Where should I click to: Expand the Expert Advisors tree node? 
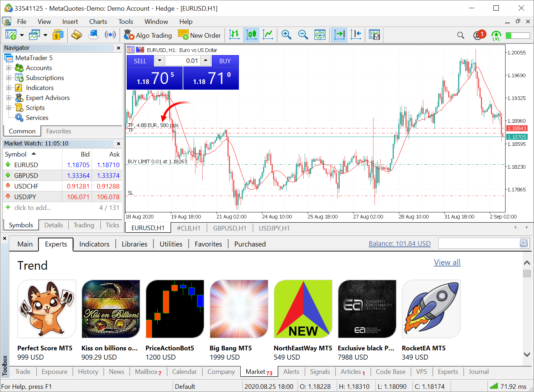9,98
